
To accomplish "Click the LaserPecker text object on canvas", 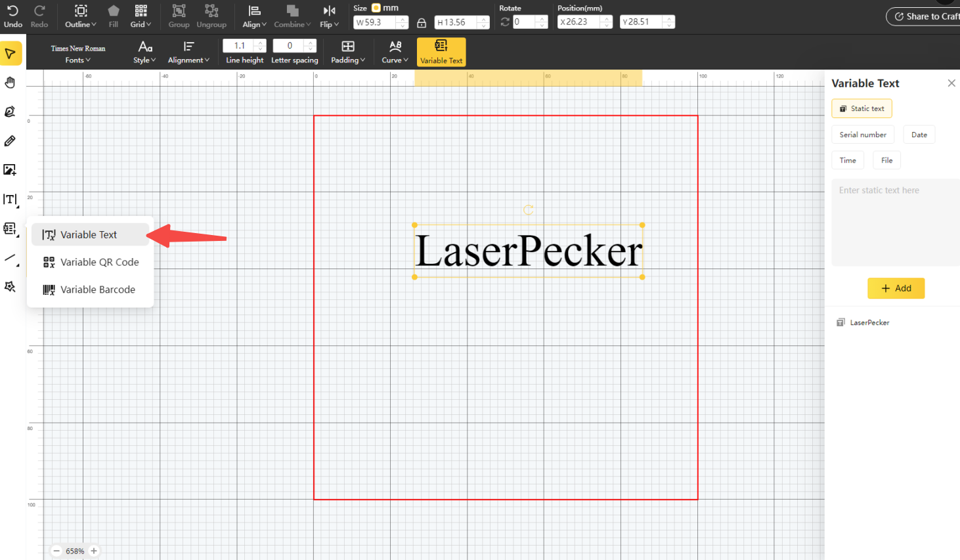I will click(529, 251).
